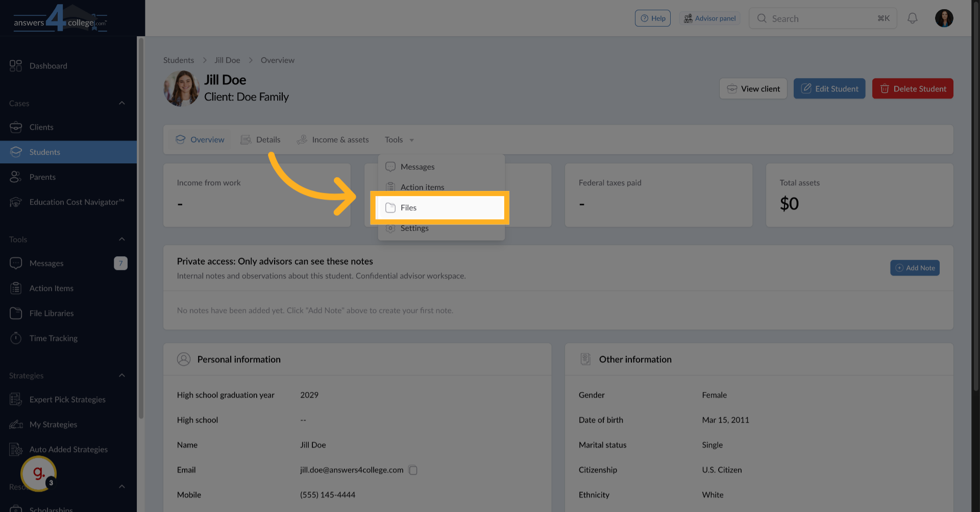Image resolution: width=980 pixels, height=512 pixels.
Task: Click the Add Note button
Action: pyautogui.click(x=915, y=267)
